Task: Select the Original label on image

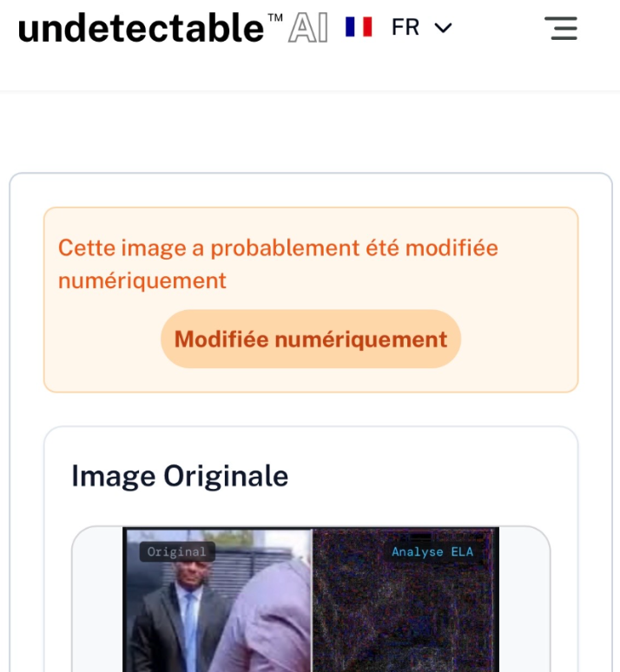Action: (x=176, y=551)
